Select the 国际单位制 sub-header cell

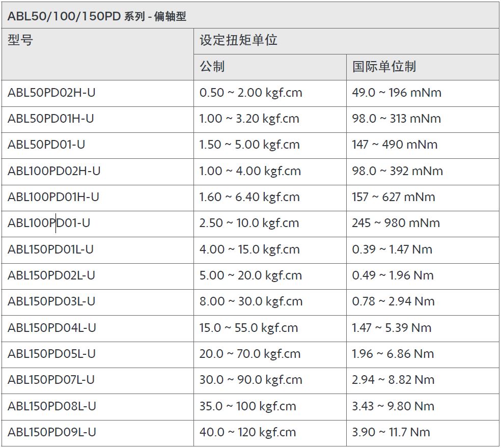pos(384,67)
